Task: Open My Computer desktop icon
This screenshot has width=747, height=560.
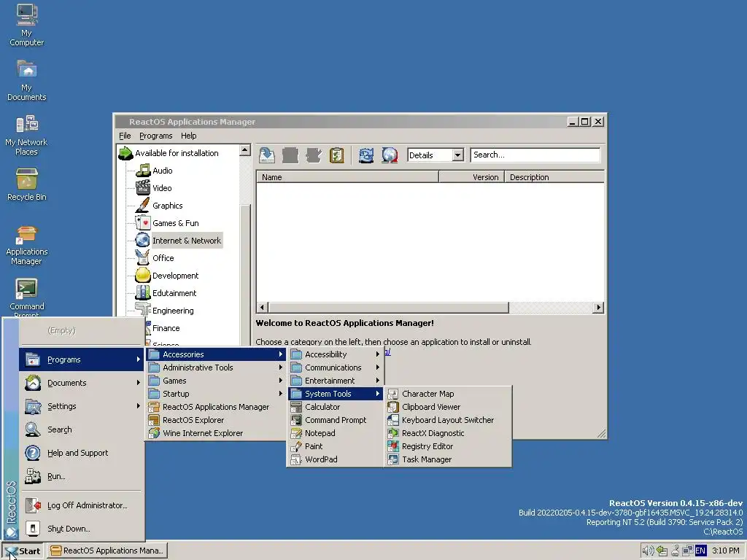Action: 27,25
